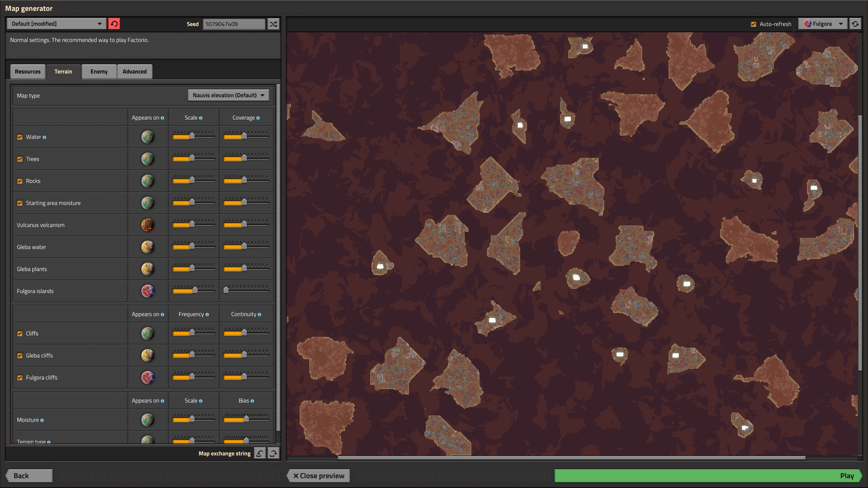Disable the Water checkbox

(x=20, y=137)
